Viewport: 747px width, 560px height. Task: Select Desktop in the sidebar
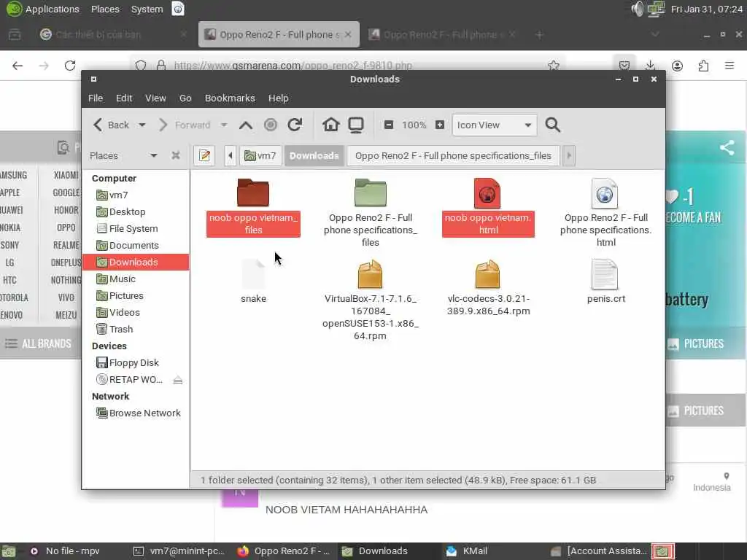[x=136, y=212]
